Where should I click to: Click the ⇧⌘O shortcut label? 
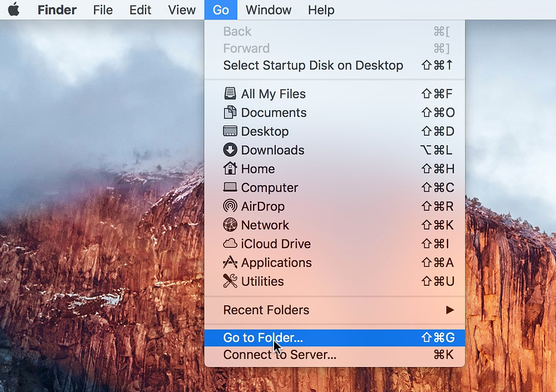pyautogui.click(x=438, y=112)
